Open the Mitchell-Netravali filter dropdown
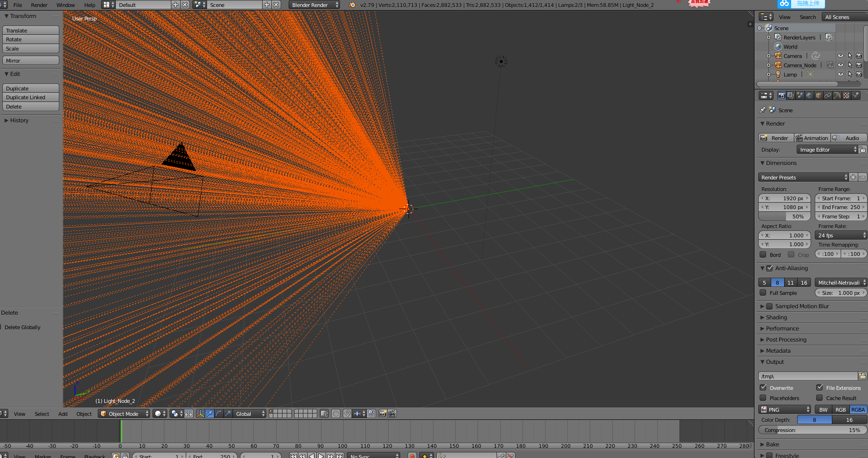Image resolution: width=868 pixels, height=458 pixels. pyautogui.click(x=841, y=282)
